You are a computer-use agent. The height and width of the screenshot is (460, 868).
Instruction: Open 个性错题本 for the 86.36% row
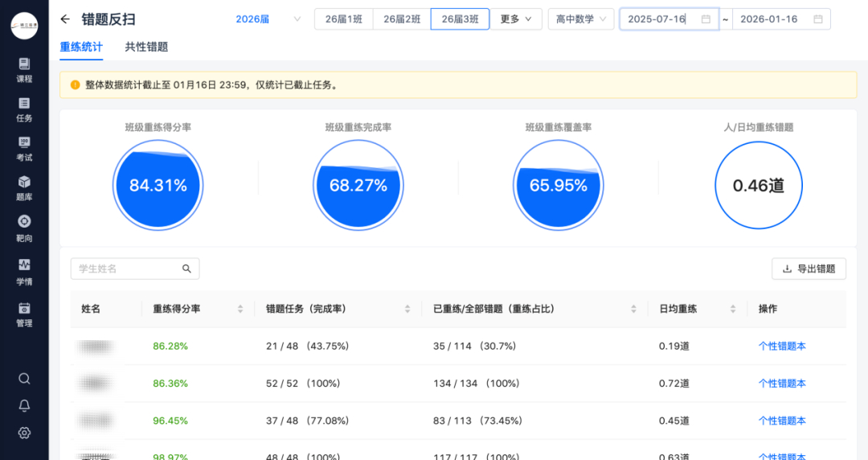coord(782,383)
